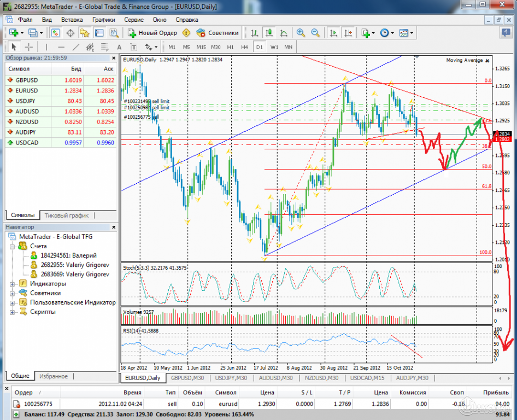
Task: Select the candlestick chart display mode
Action: (270, 33)
